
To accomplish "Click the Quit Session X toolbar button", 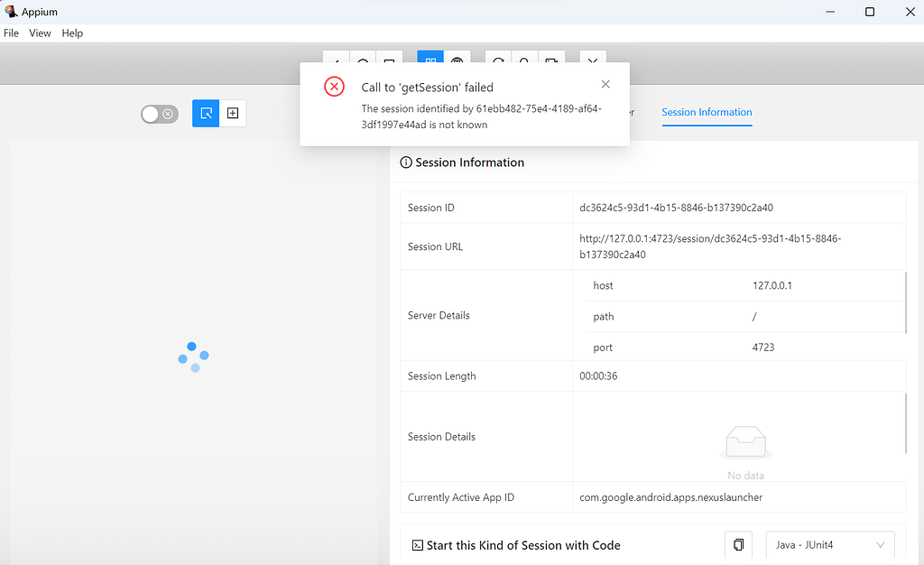I will 593,58.
